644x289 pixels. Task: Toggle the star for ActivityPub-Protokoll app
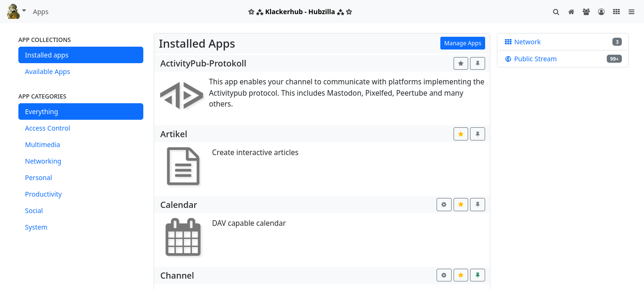tap(461, 63)
